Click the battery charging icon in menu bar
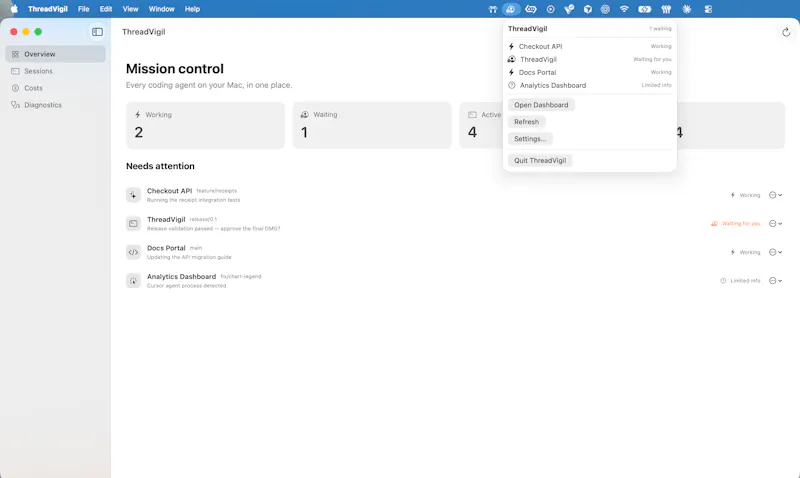This screenshot has width=800, height=478. [645, 9]
